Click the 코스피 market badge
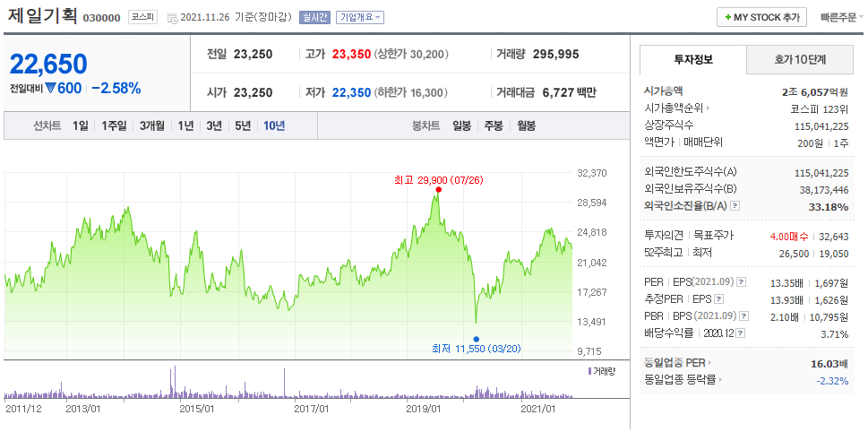The height and width of the screenshot is (432, 868). tap(143, 17)
